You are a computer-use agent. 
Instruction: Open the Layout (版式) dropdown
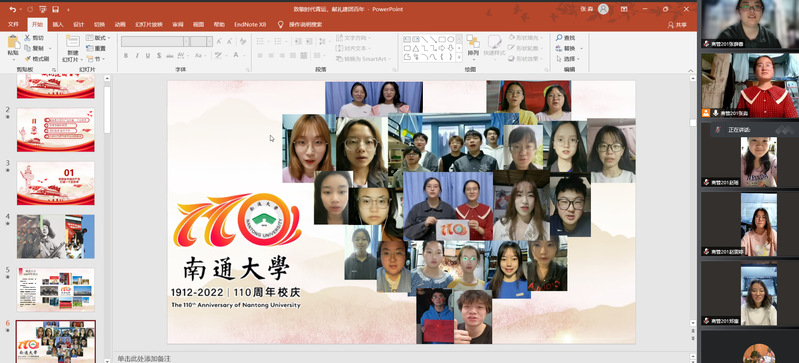(97, 38)
